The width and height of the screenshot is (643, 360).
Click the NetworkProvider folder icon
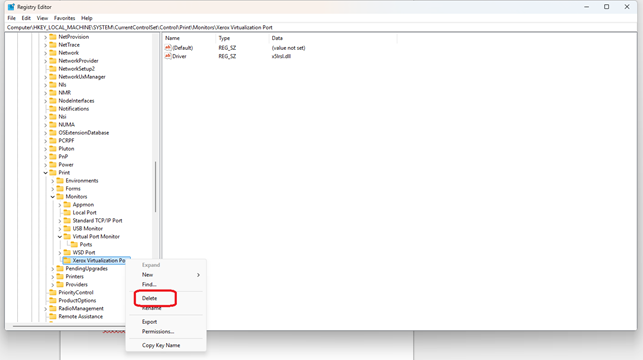53,61
